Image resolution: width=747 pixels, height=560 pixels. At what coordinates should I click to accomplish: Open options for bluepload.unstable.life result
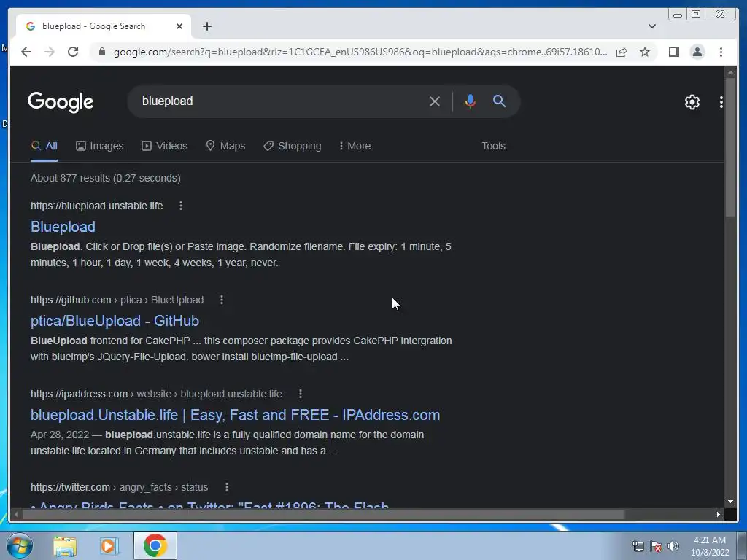coord(181,206)
